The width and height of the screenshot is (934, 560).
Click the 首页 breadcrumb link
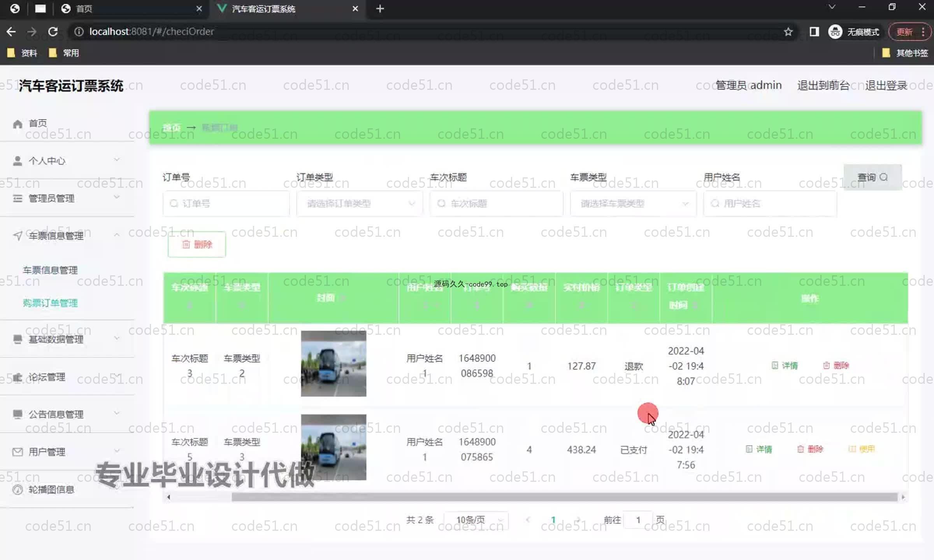pos(172,128)
